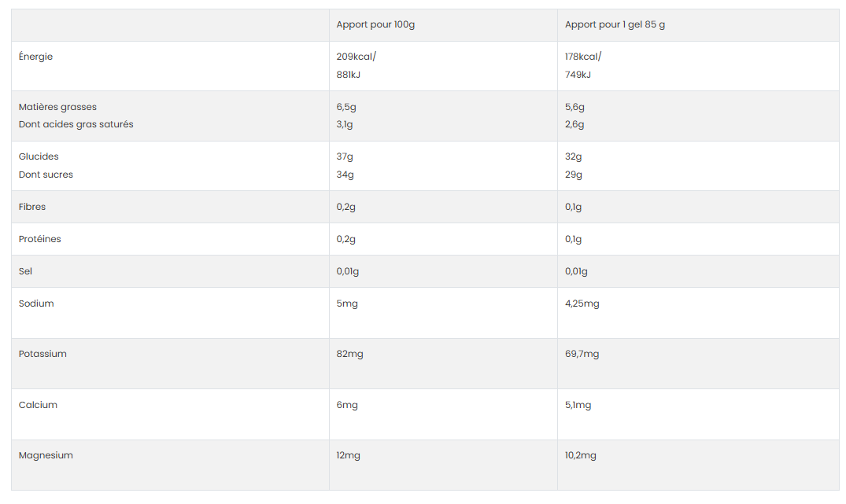Screen dimensions: 846x504
Task: Click the "Calcium" row label
Action: pyautogui.click(x=38, y=405)
